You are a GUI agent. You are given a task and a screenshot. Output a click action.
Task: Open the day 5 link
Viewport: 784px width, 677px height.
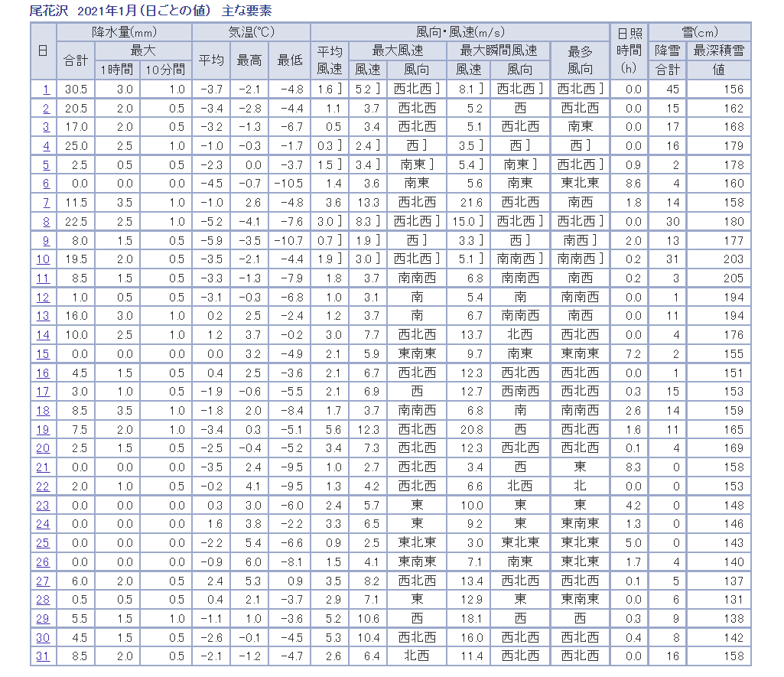pyautogui.click(x=46, y=165)
